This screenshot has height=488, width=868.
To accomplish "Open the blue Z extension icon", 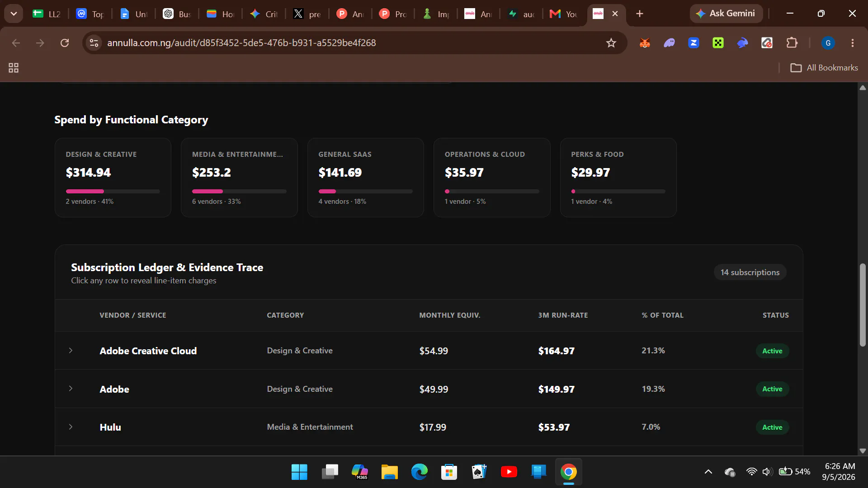I will click(693, 43).
